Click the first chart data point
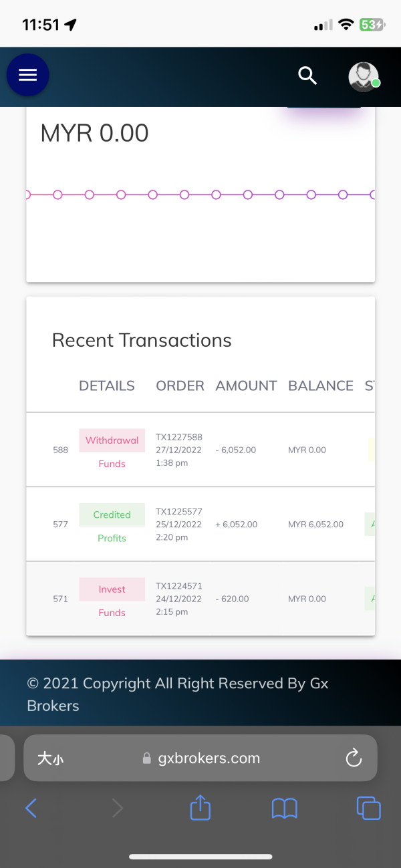The width and height of the screenshot is (401, 868). pyautogui.click(x=57, y=194)
